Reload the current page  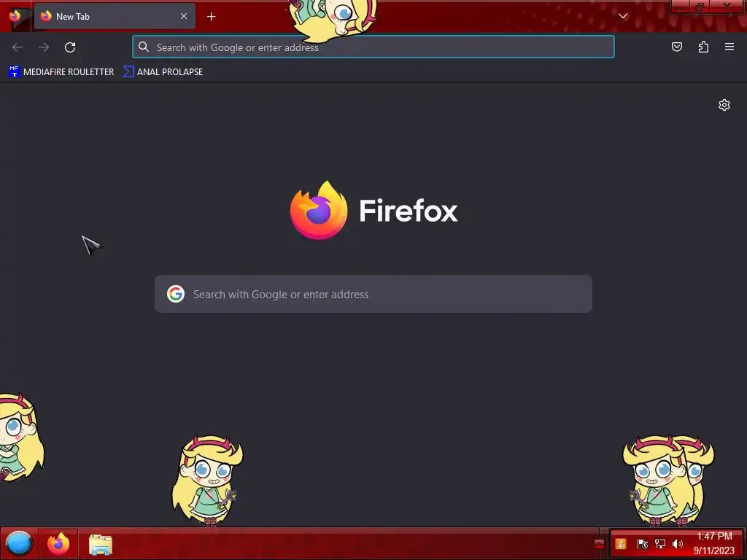[x=70, y=47]
